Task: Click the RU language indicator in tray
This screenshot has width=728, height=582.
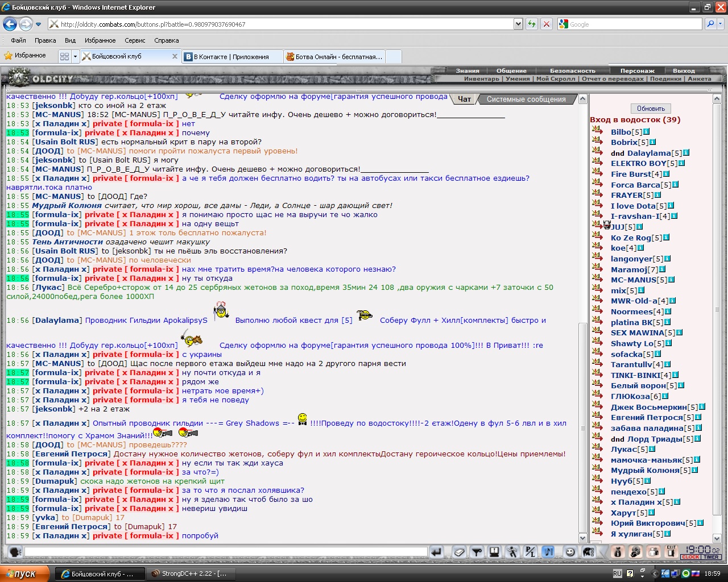Action: click(618, 574)
